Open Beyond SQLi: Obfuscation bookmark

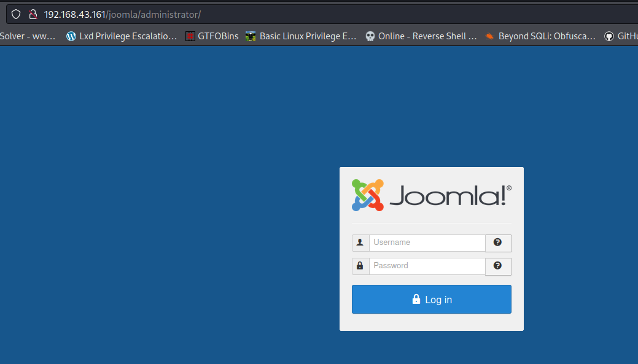coord(547,36)
